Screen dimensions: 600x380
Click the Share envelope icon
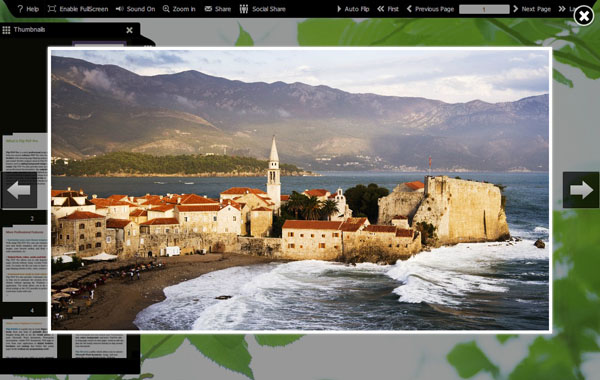208,9
